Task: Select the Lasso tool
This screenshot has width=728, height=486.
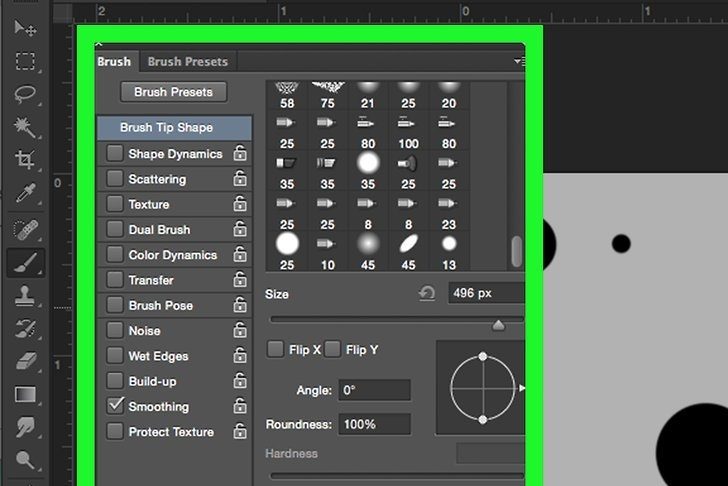Action: [24, 94]
